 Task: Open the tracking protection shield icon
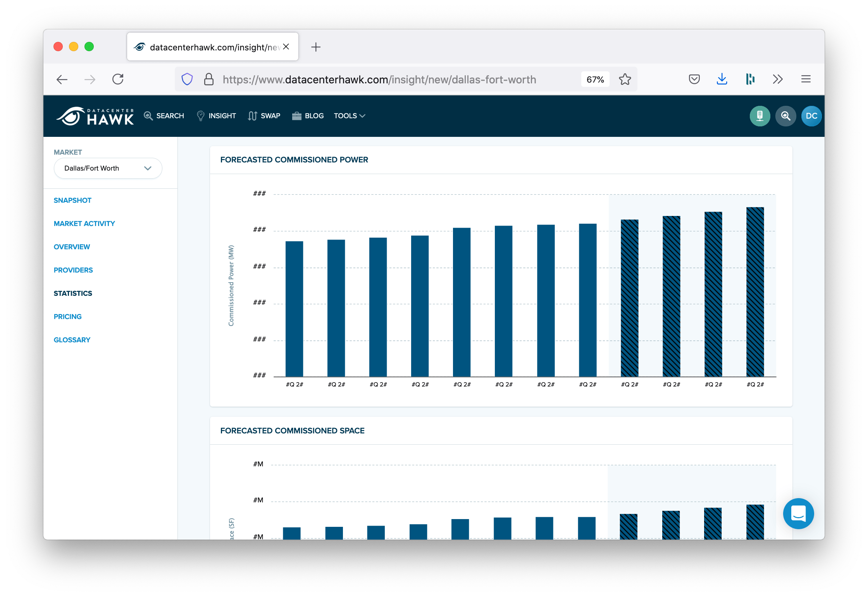pos(187,79)
